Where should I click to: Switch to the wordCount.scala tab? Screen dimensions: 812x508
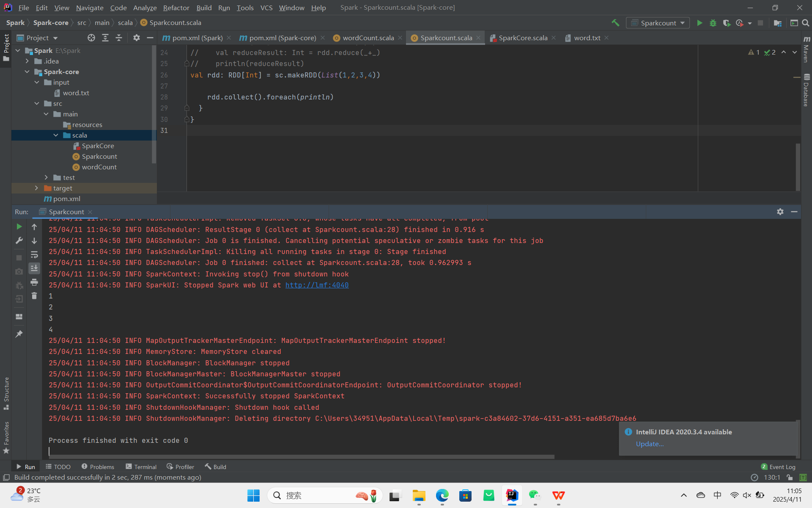pyautogui.click(x=368, y=38)
